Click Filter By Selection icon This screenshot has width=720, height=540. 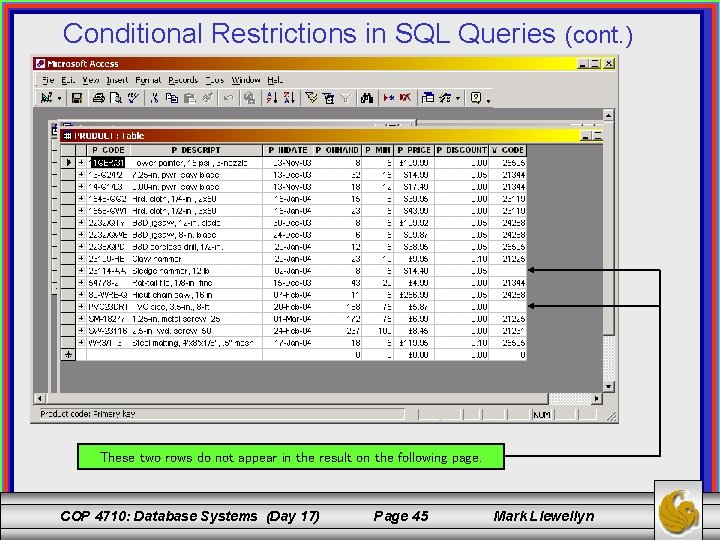pos(311,98)
